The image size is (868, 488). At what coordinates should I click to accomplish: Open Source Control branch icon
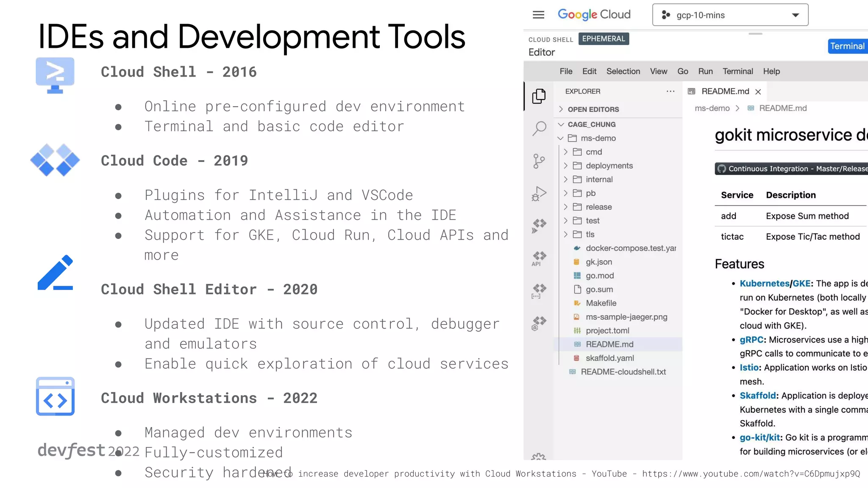tap(539, 161)
